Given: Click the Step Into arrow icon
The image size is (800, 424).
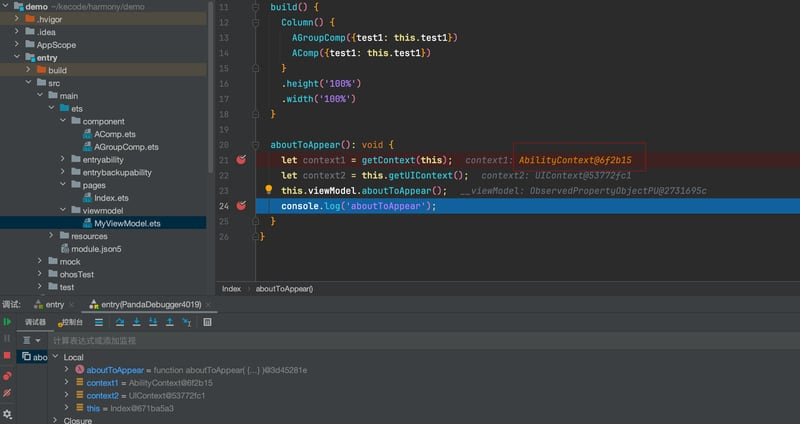Looking at the screenshot, I should 137,322.
